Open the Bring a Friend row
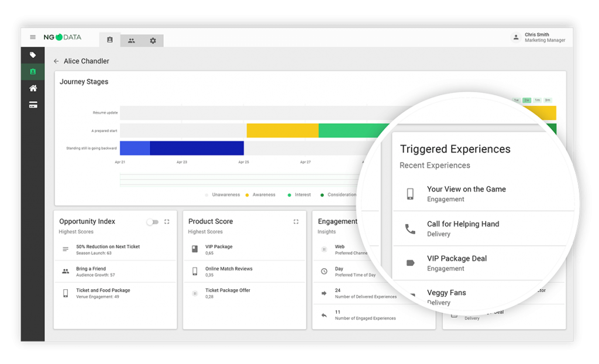The image size is (599, 364). pos(115,272)
